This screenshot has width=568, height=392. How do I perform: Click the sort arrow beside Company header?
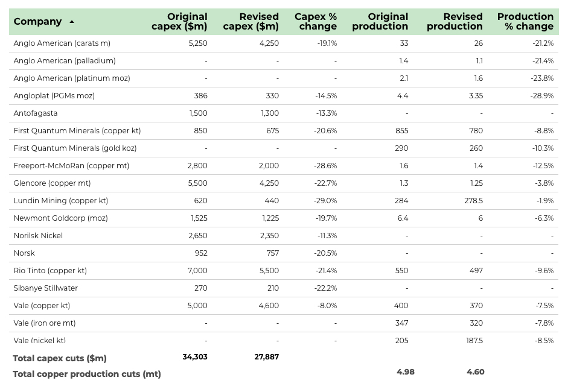[x=72, y=22]
